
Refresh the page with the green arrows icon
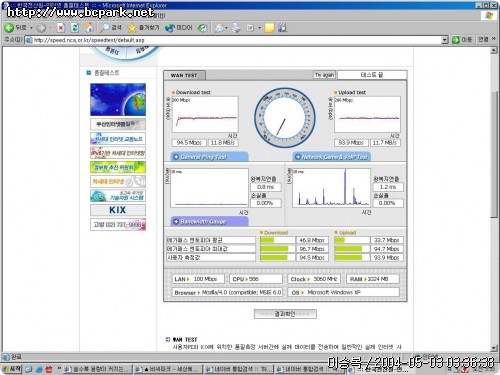pyautogui.click(x=75, y=28)
